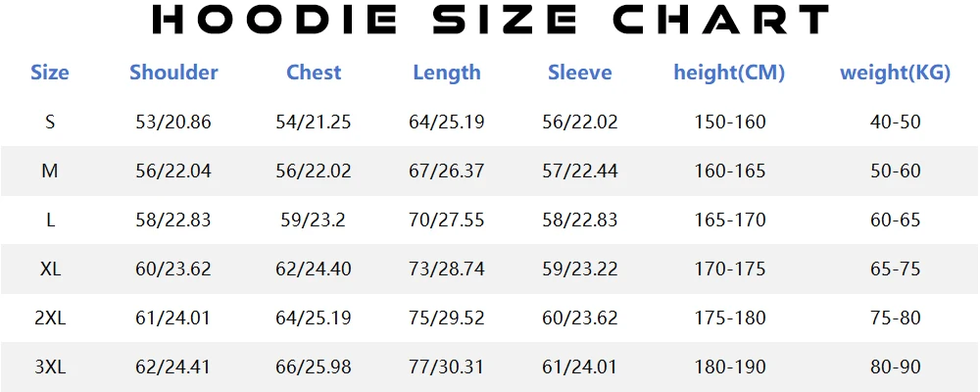Click the height(CM) column header

[x=729, y=73]
